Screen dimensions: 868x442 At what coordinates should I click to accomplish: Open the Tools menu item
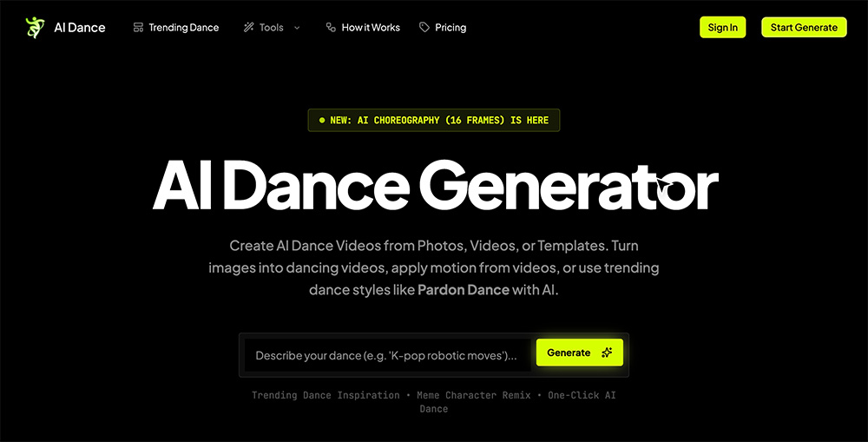point(271,28)
